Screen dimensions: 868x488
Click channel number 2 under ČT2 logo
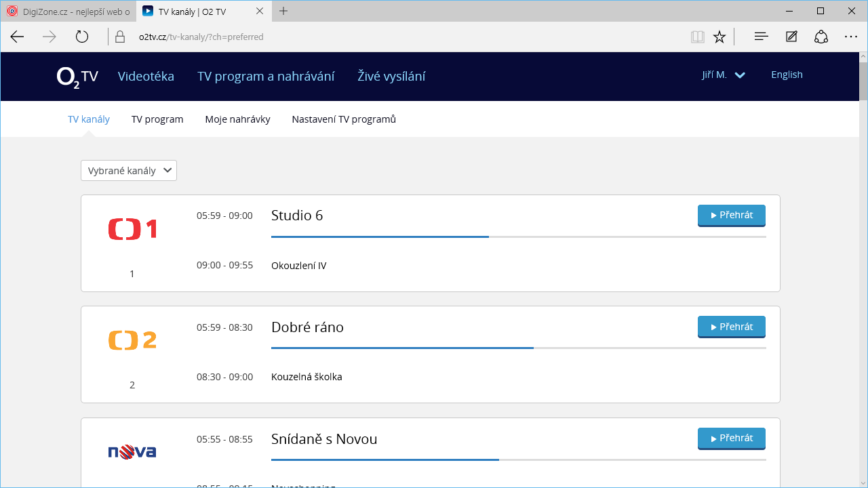[132, 385]
